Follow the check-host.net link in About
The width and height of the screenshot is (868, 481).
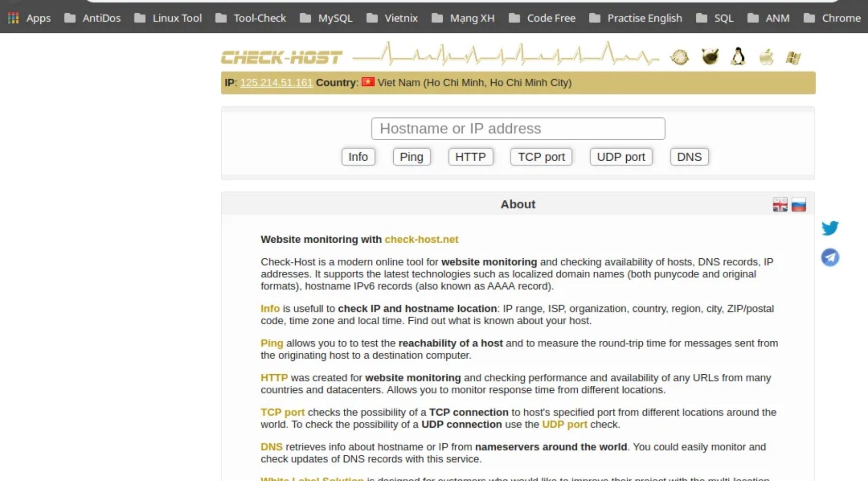click(421, 239)
